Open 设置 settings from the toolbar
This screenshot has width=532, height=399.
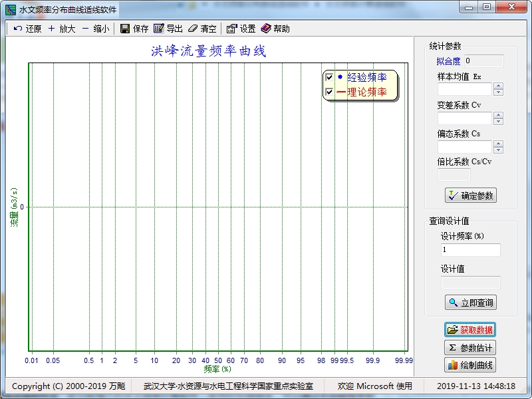click(231, 29)
